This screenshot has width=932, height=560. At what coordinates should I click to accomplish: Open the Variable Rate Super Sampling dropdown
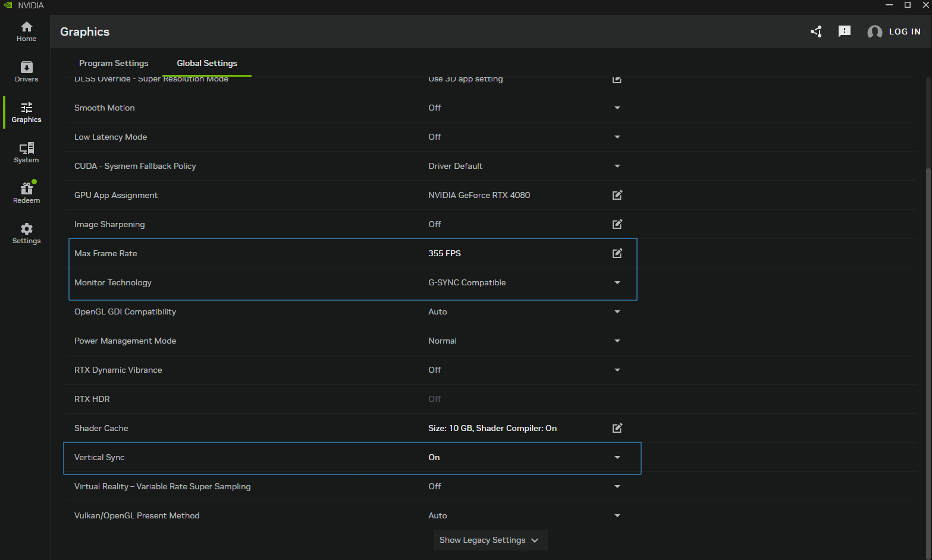tap(617, 486)
